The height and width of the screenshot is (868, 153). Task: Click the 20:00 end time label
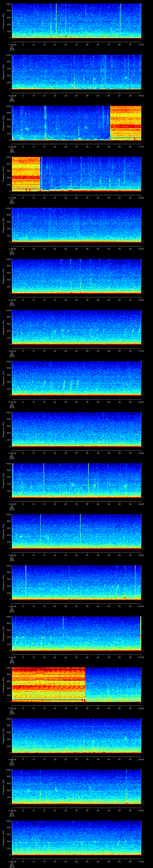[x=141, y=300]
